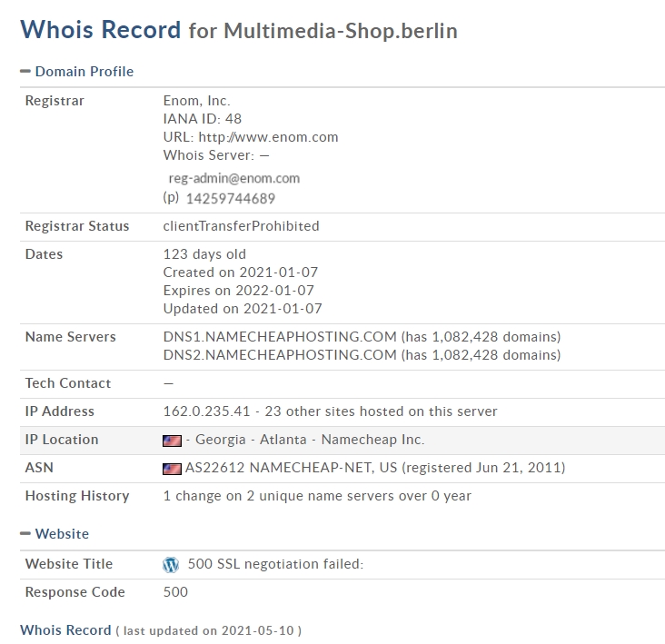The width and height of the screenshot is (665, 644).
Task: Select Georgia - Atlanta - Namecheap Inc. location
Action: pos(310,440)
